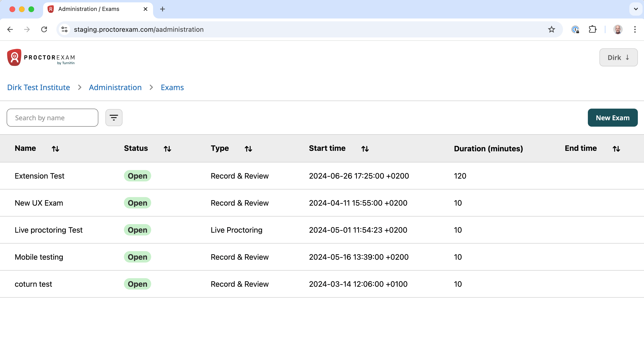The image size is (644, 360).
Task: Click start time 2024-04-11 15:55:00 +0200
Action: point(358,203)
